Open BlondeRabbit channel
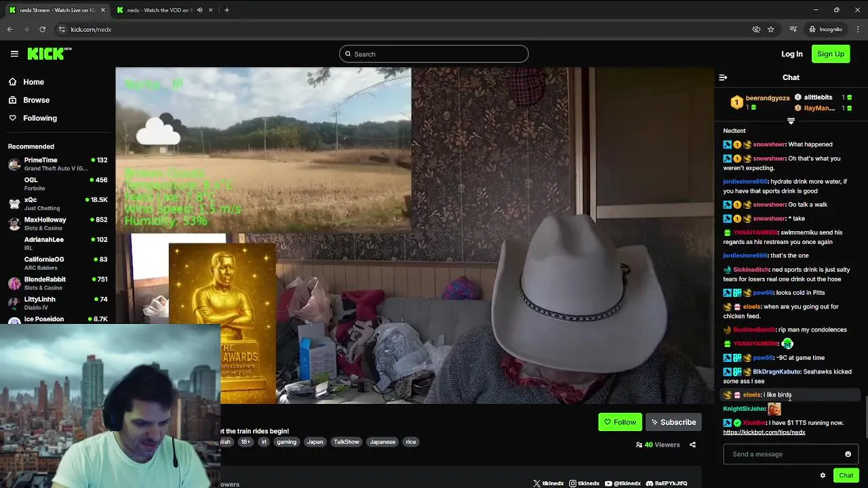Image resolution: width=868 pixels, height=488 pixels. click(x=58, y=283)
